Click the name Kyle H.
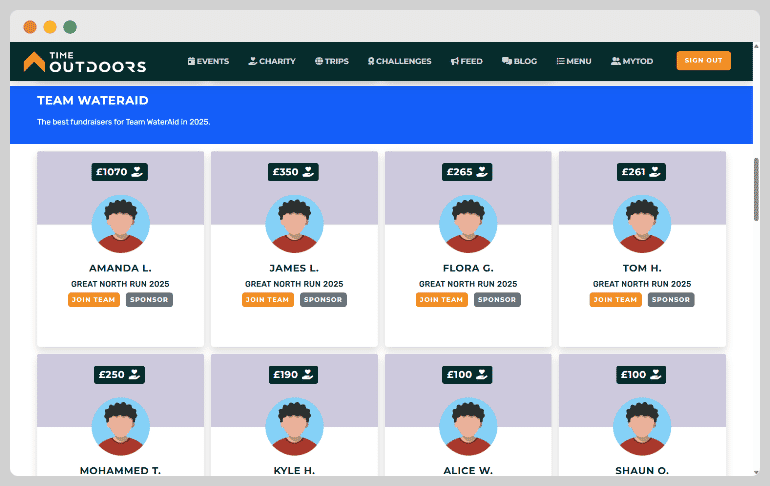The image size is (770, 486). 294,470
